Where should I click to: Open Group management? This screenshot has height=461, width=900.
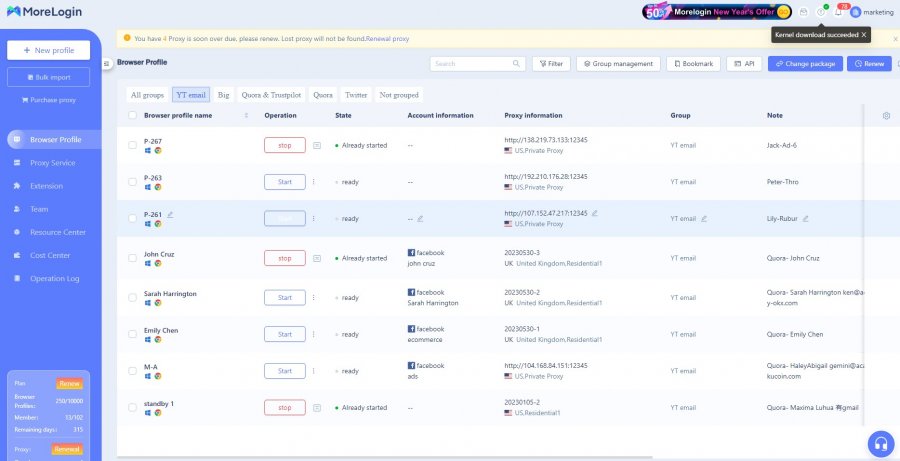click(x=618, y=64)
